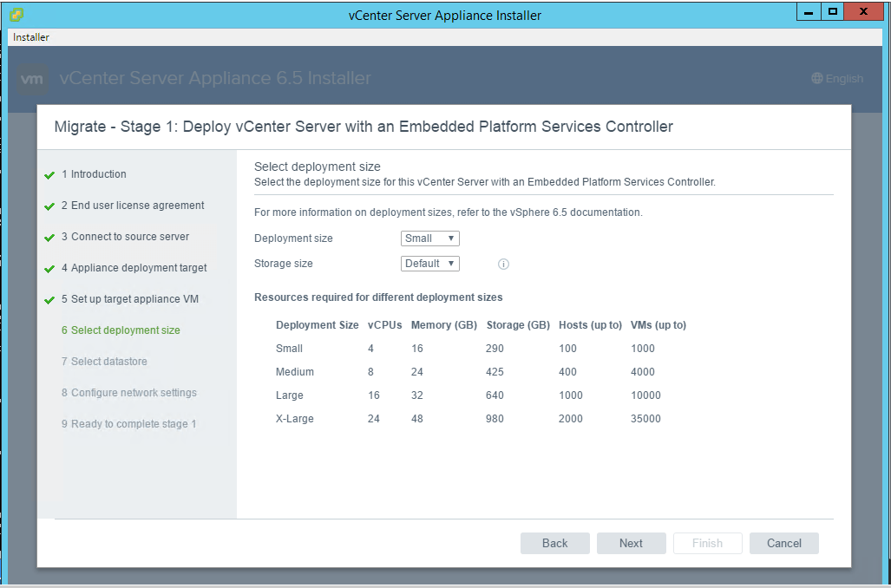Click memory value 48 for X-Large

point(417,418)
